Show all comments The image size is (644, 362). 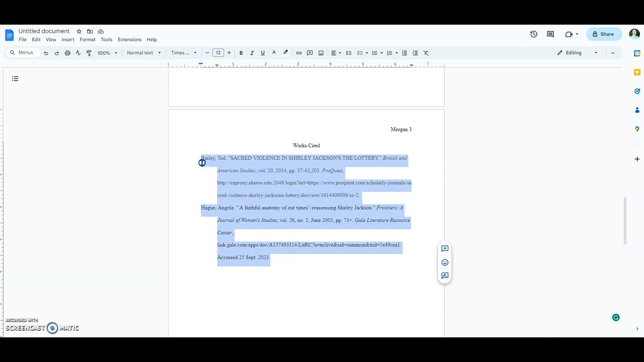click(550, 34)
